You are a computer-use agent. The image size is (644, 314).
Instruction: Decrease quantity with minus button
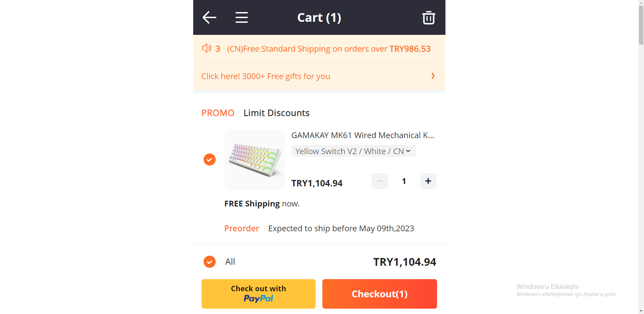coord(380,181)
